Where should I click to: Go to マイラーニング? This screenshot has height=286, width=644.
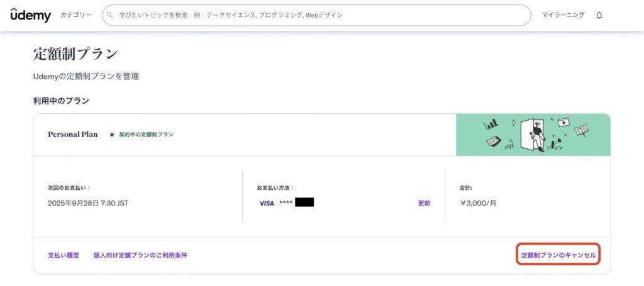[563, 15]
